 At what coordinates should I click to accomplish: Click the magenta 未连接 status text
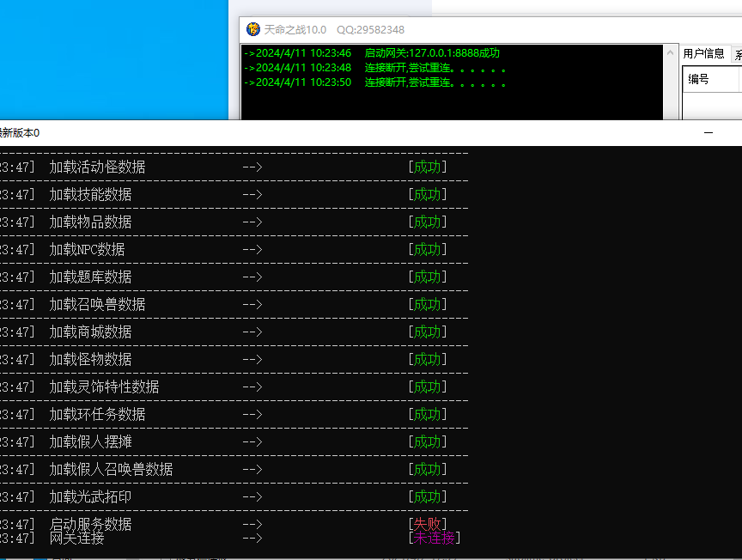pos(434,538)
